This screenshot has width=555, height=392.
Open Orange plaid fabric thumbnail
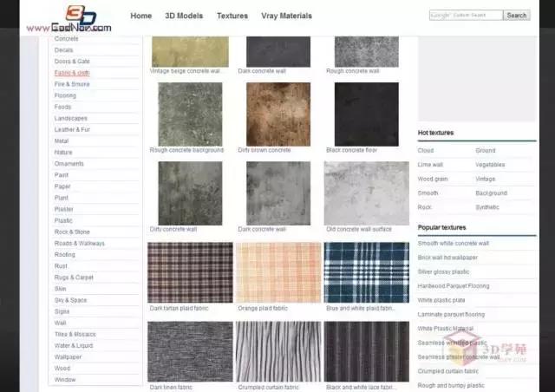click(x=278, y=272)
